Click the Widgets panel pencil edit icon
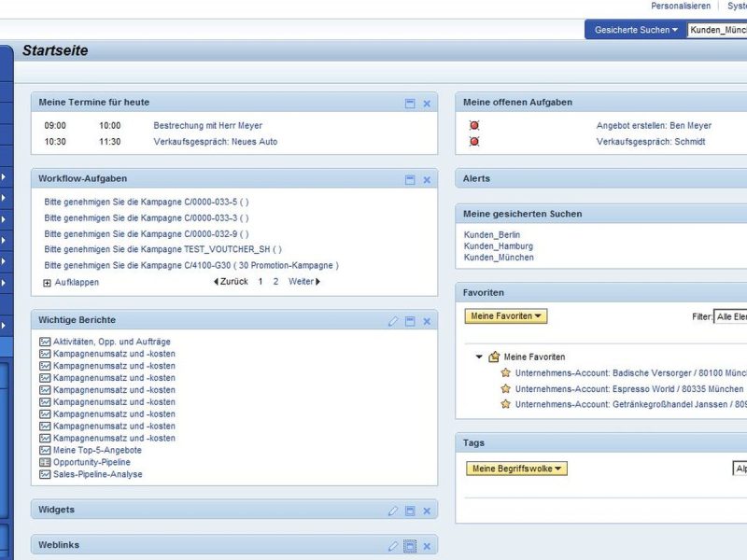 point(392,511)
